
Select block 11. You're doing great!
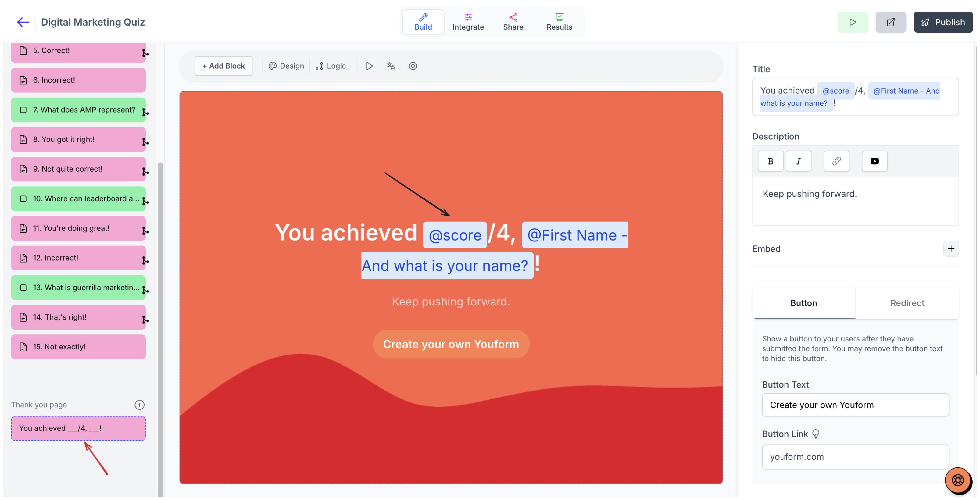[x=78, y=228]
